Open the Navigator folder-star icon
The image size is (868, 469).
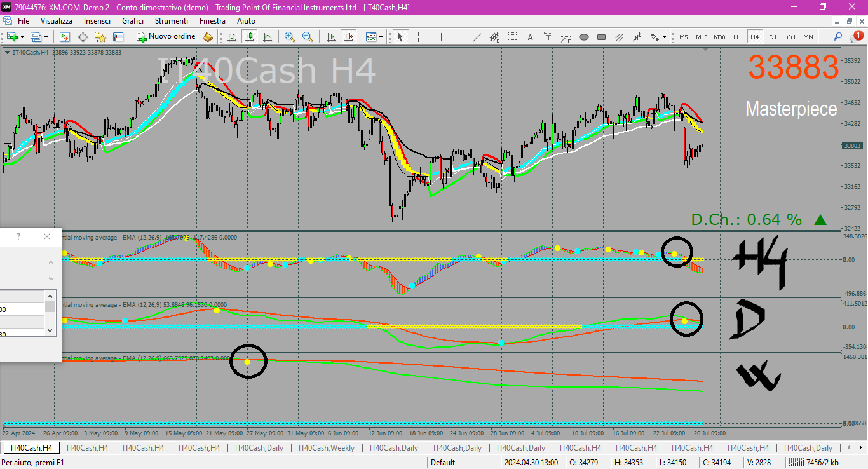click(100, 37)
